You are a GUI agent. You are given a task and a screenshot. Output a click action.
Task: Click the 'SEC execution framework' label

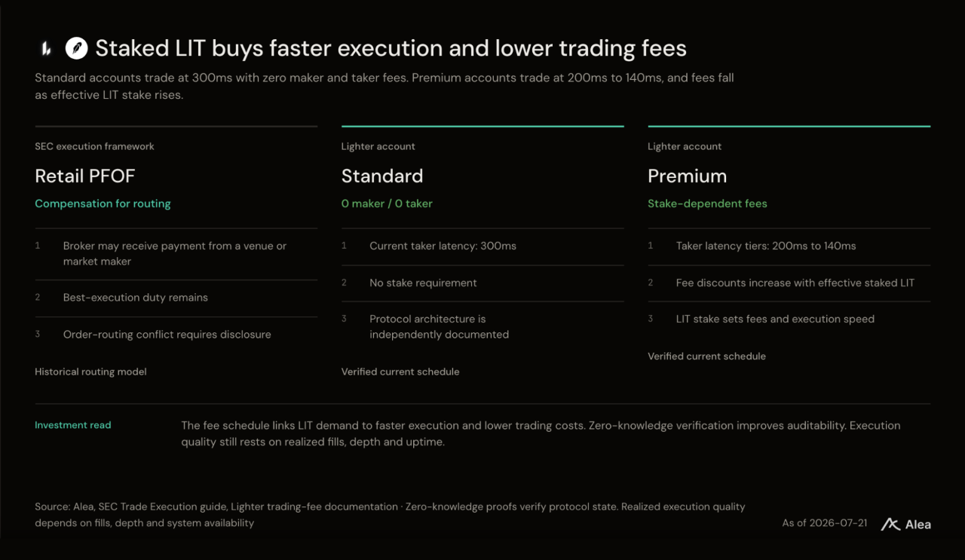coord(94,146)
